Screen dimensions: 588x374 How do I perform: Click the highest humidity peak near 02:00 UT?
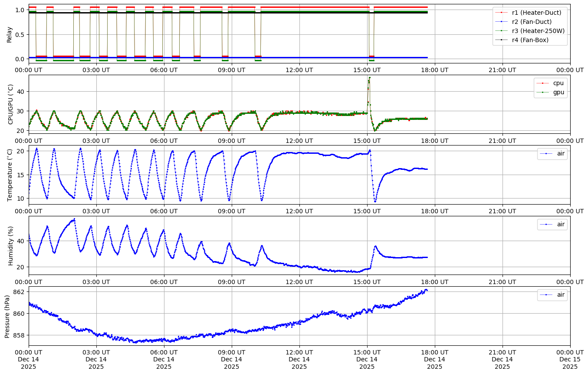(74, 219)
